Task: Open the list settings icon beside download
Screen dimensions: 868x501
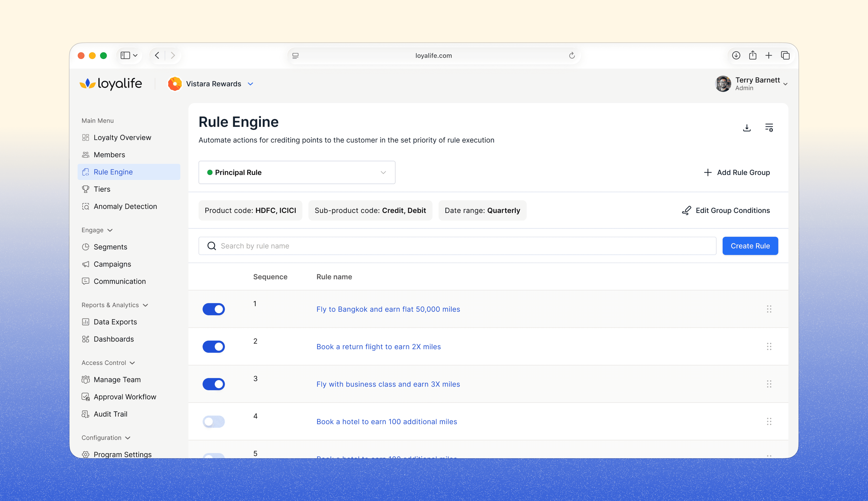Action: point(769,128)
